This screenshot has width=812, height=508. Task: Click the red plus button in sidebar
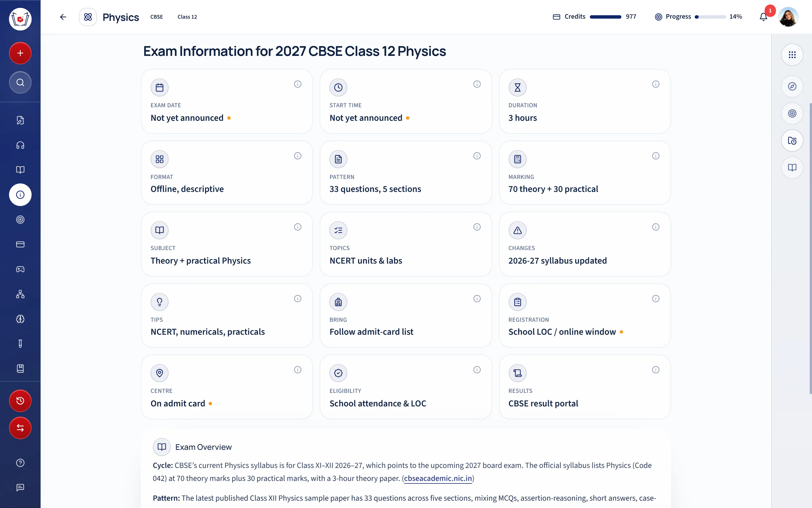[20, 53]
